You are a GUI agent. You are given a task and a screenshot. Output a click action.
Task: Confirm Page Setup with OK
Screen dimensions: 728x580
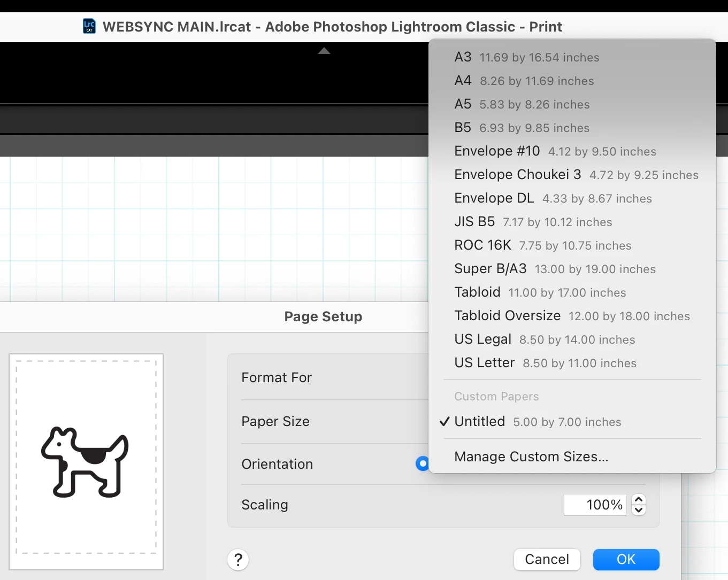[626, 560]
